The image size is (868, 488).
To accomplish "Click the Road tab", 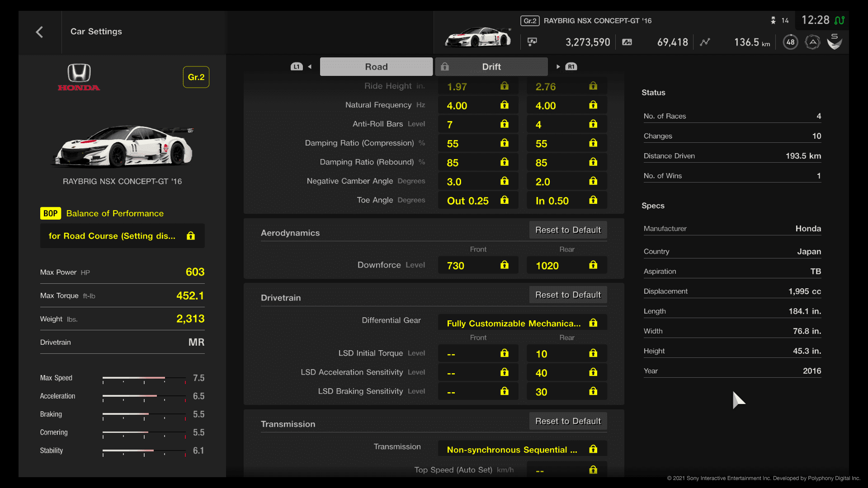I will 376,67.
